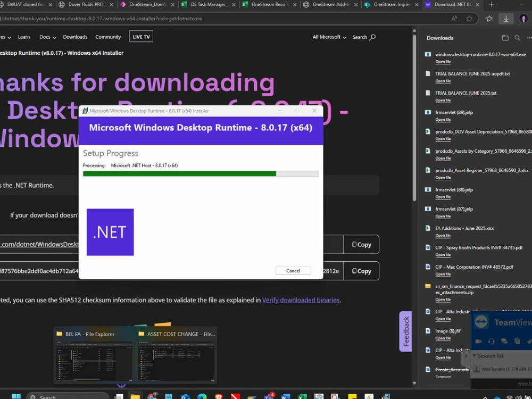Open file link under image (8).jfif

click(x=443, y=338)
